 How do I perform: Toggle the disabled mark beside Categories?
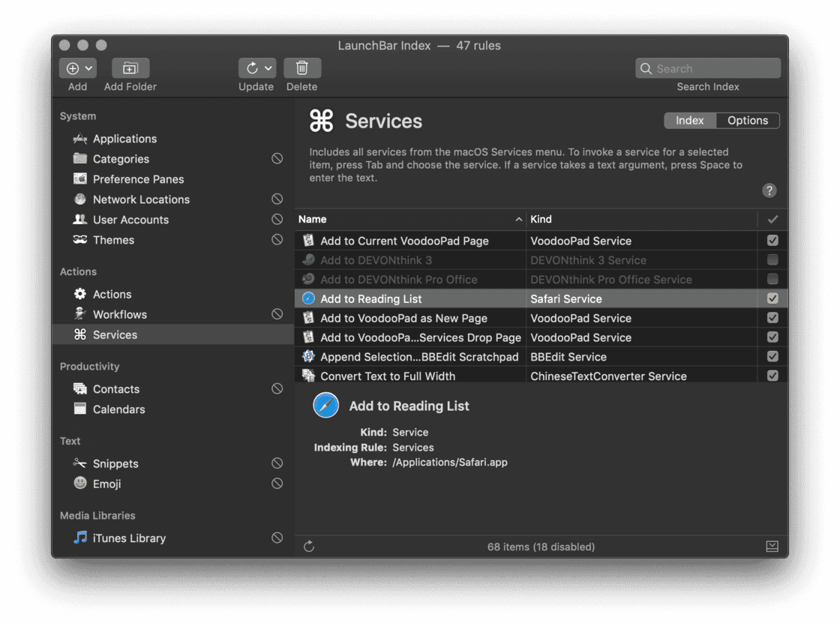tap(277, 158)
